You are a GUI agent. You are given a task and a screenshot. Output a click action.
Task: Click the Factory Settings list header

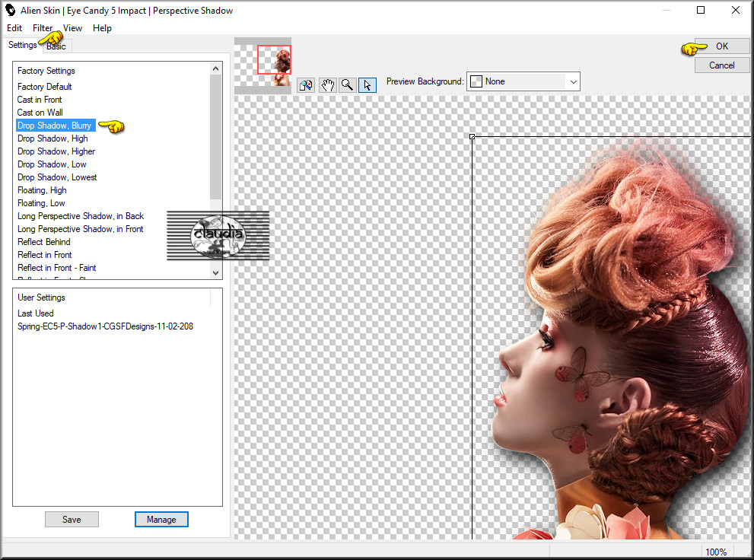click(x=46, y=71)
